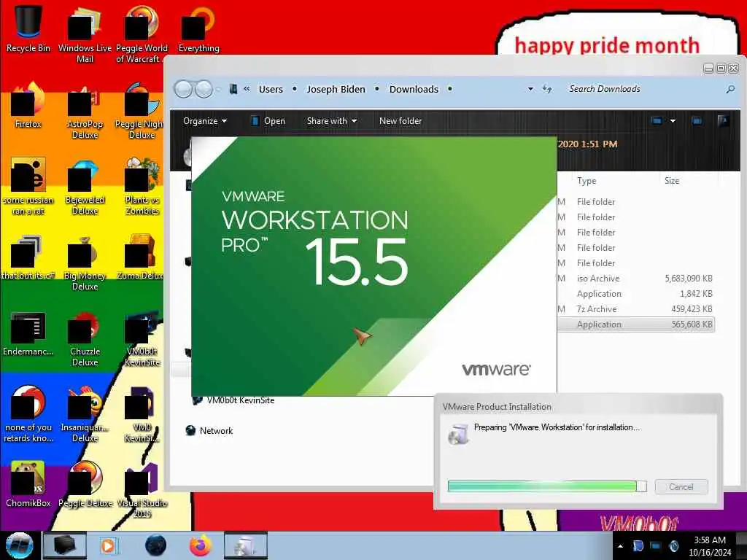Open Explorer help icon in toolbar
The image size is (747, 560).
pos(723,120)
